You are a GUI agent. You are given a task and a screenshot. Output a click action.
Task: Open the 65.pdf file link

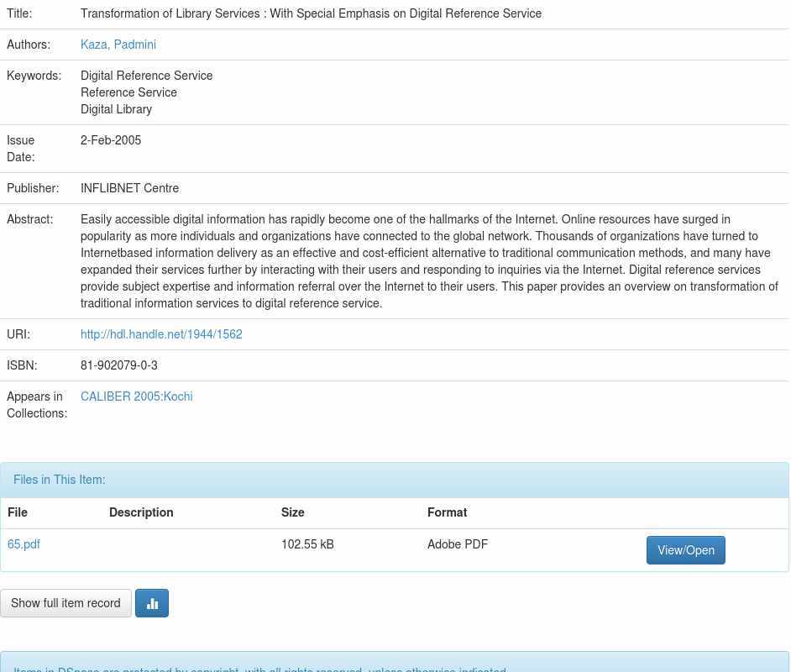click(24, 544)
